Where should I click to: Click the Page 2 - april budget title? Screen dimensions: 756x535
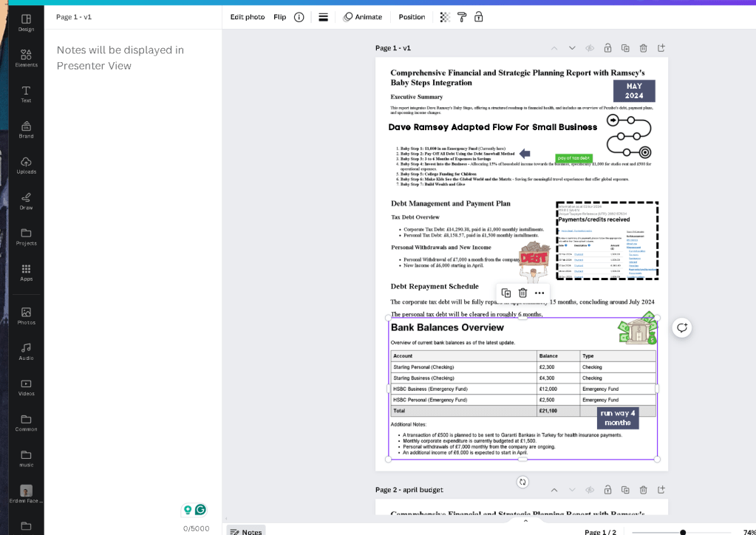tap(409, 490)
